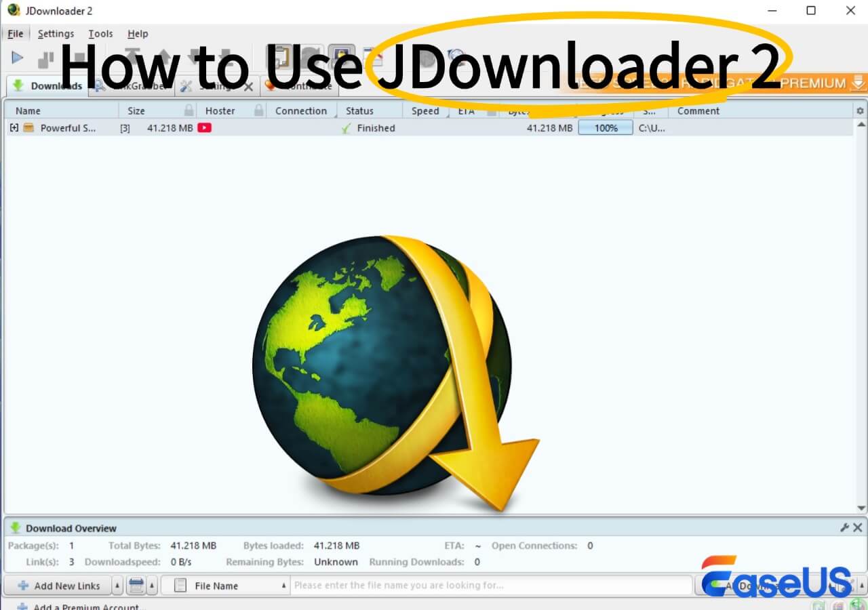Select the Pause downloads icon

coord(45,58)
